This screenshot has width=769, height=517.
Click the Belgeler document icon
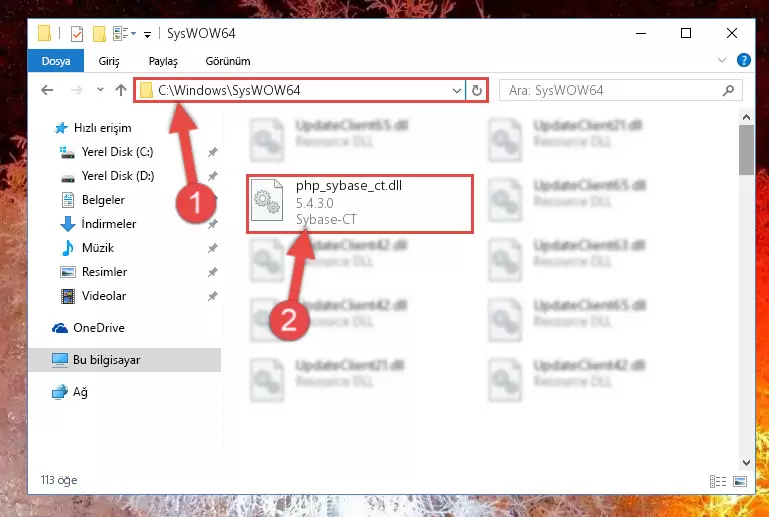click(x=68, y=200)
